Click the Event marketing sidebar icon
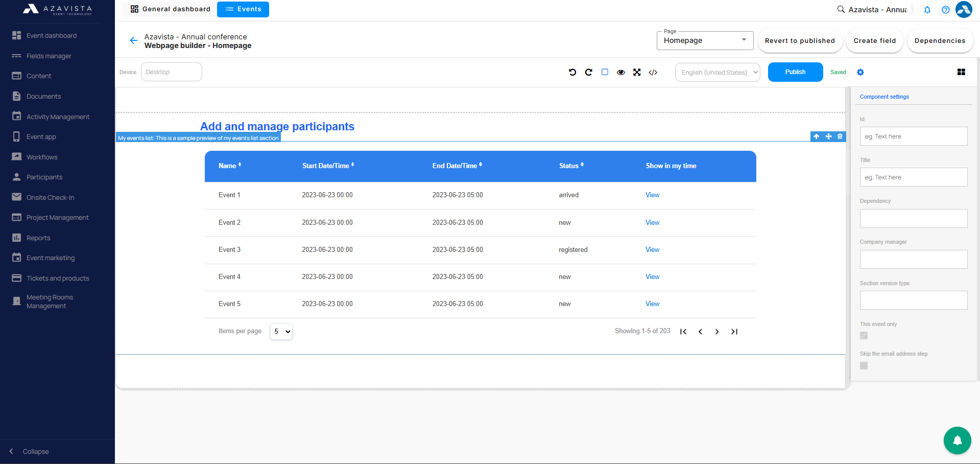The height and width of the screenshot is (464, 980). click(x=17, y=258)
